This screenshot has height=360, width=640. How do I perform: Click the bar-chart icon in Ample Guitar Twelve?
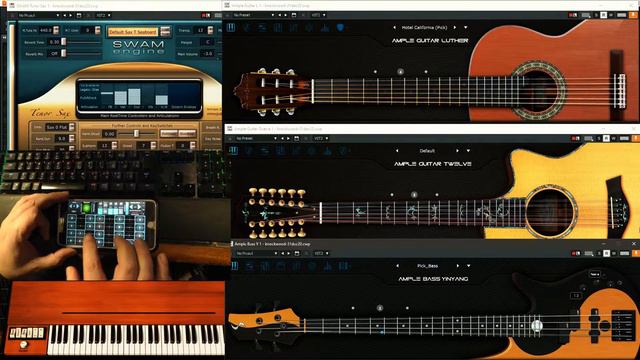pos(328,151)
